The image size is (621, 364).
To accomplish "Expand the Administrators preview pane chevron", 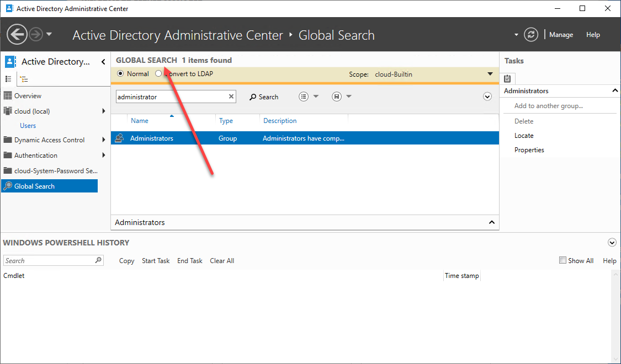I will click(491, 222).
